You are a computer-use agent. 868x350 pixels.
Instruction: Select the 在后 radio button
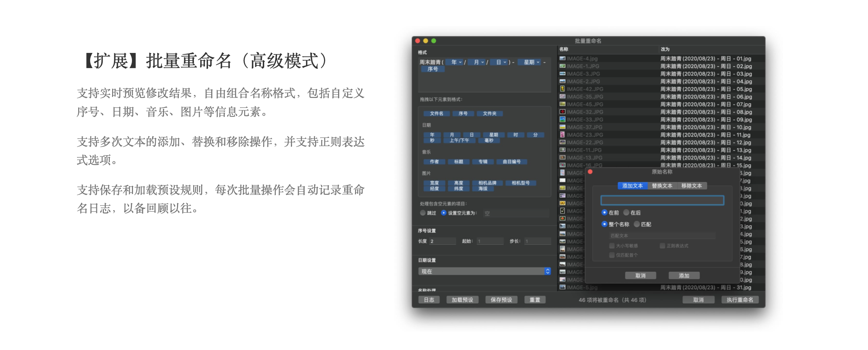pyautogui.click(x=626, y=212)
